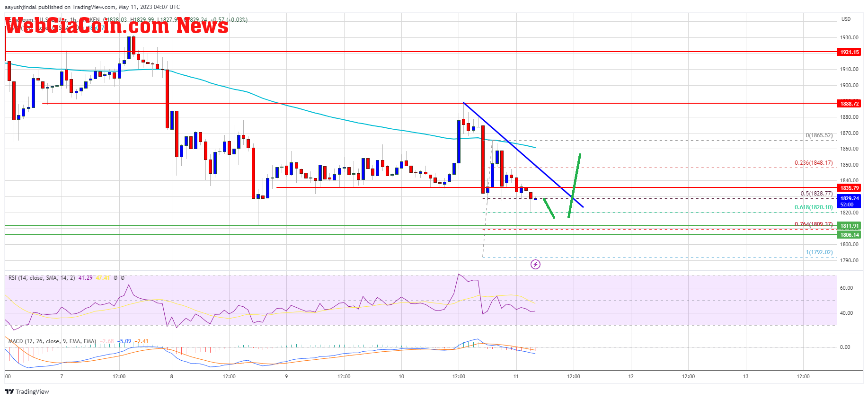Click the published-by header text at top

pyautogui.click(x=92, y=7)
